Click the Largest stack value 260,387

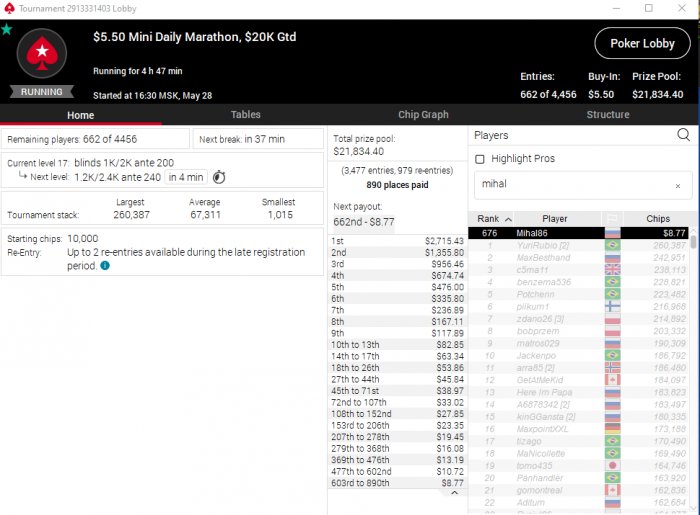pos(131,215)
